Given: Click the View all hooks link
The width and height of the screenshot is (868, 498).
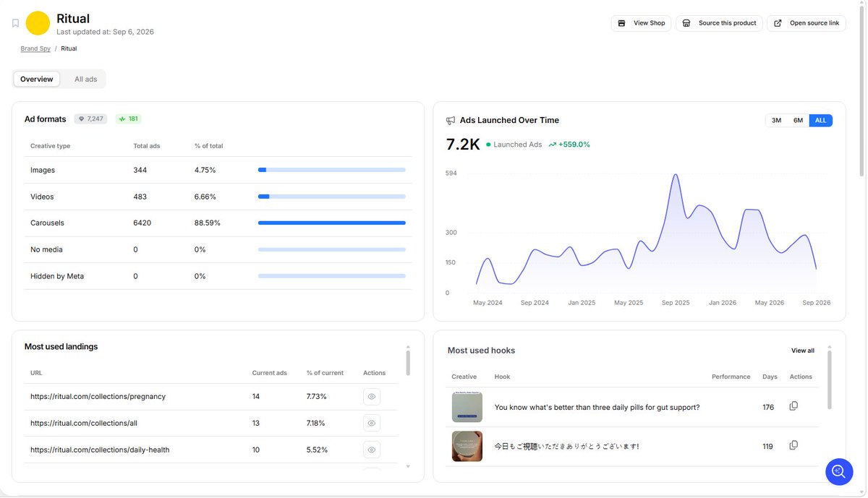Looking at the screenshot, I should [803, 351].
